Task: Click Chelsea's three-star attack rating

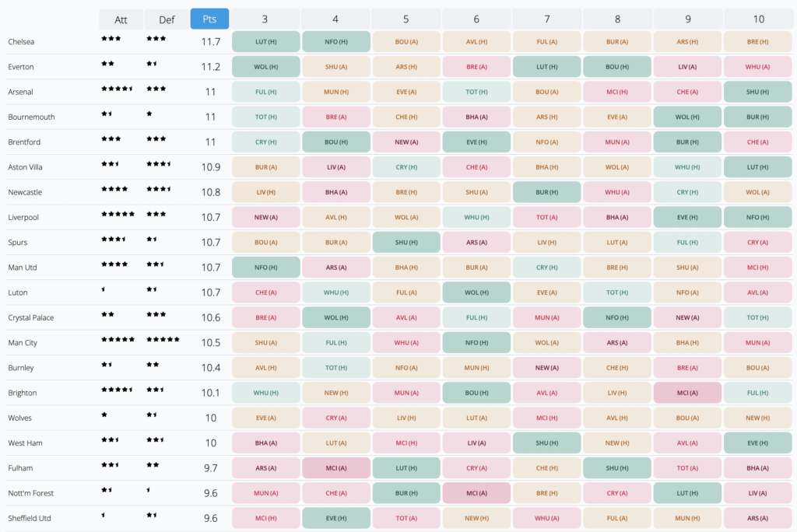Action: tap(111, 38)
